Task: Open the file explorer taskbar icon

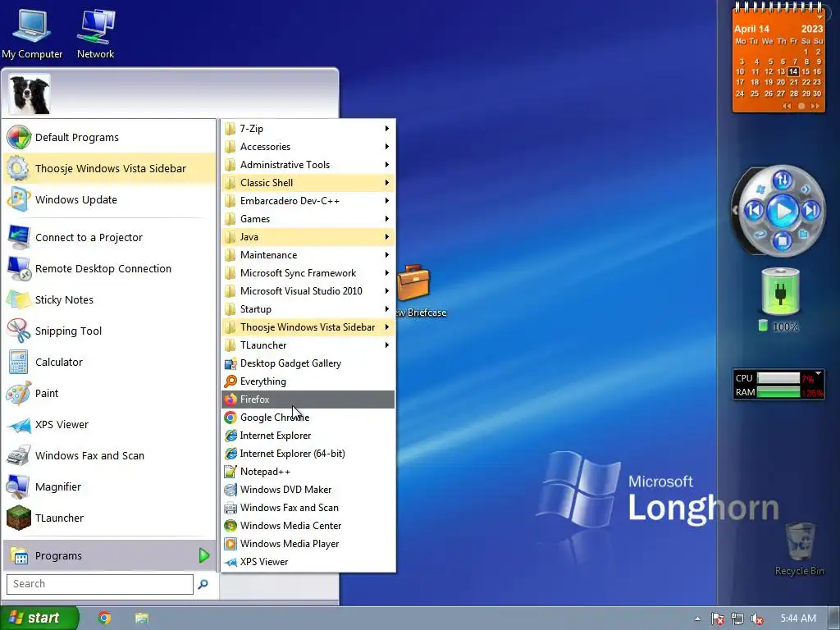Action: [x=141, y=619]
